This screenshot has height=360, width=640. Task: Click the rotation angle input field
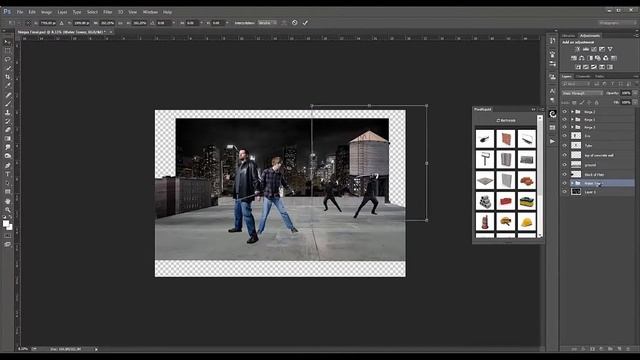tap(163, 23)
